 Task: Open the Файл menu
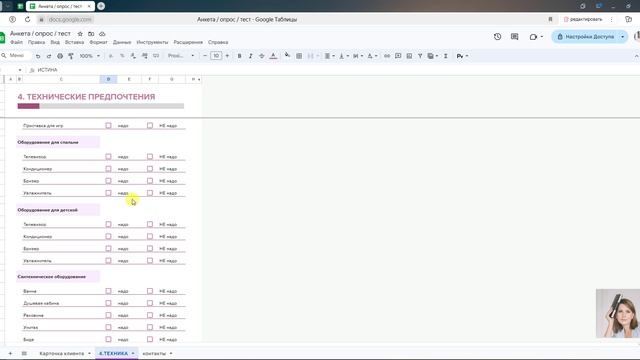(x=16, y=42)
